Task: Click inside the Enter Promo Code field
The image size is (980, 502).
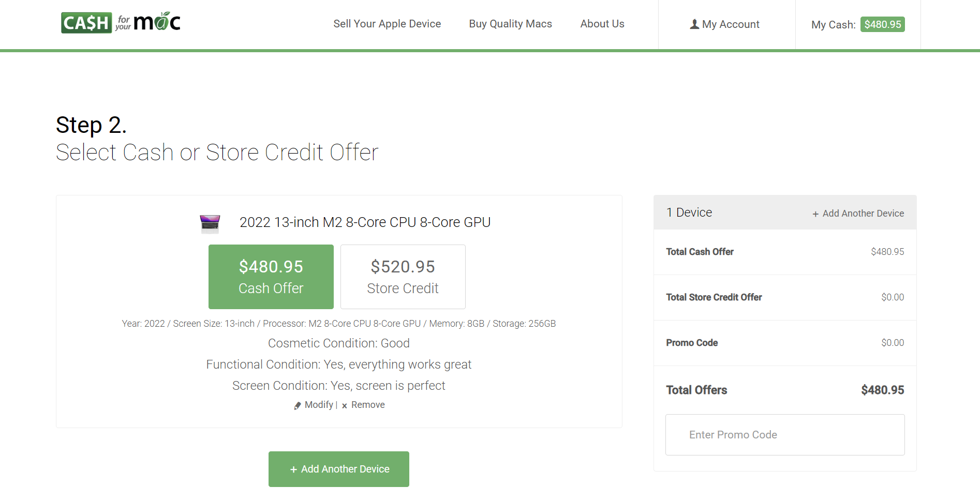Action: click(x=784, y=435)
